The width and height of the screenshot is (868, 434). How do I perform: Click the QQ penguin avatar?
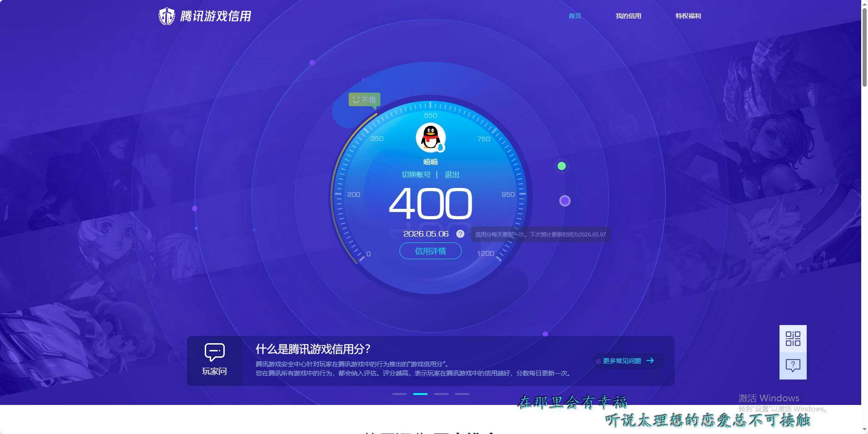click(x=431, y=138)
